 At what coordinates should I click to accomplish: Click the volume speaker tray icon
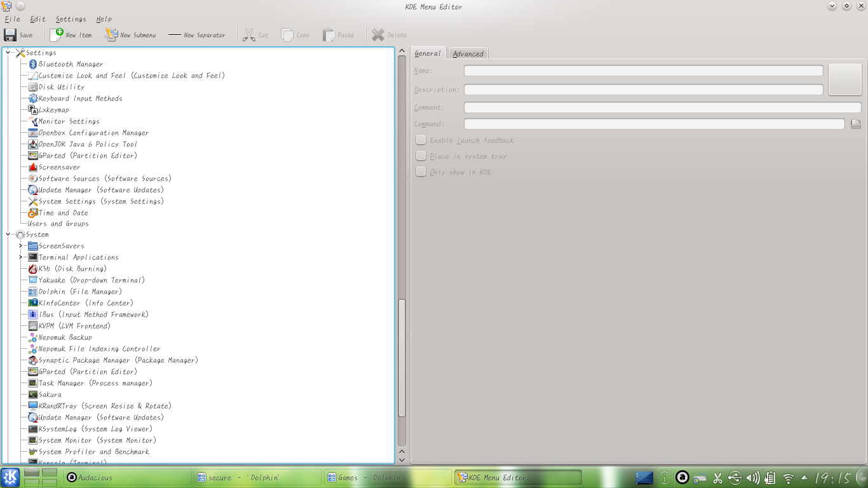click(753, 478)
